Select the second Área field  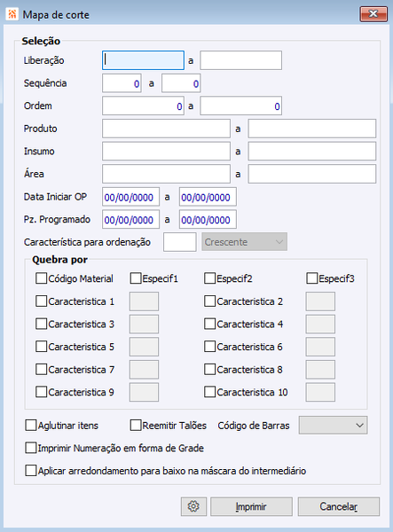click(x=312, y=174)
